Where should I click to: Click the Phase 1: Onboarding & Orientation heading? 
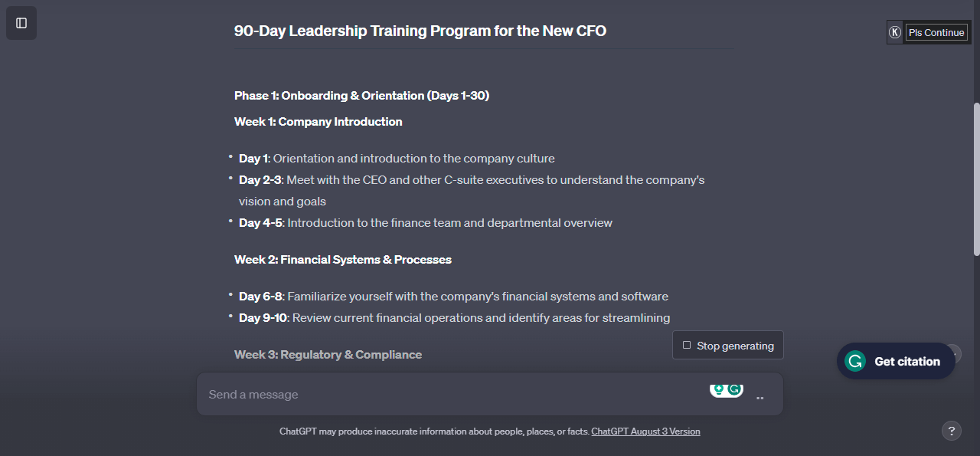361,96
